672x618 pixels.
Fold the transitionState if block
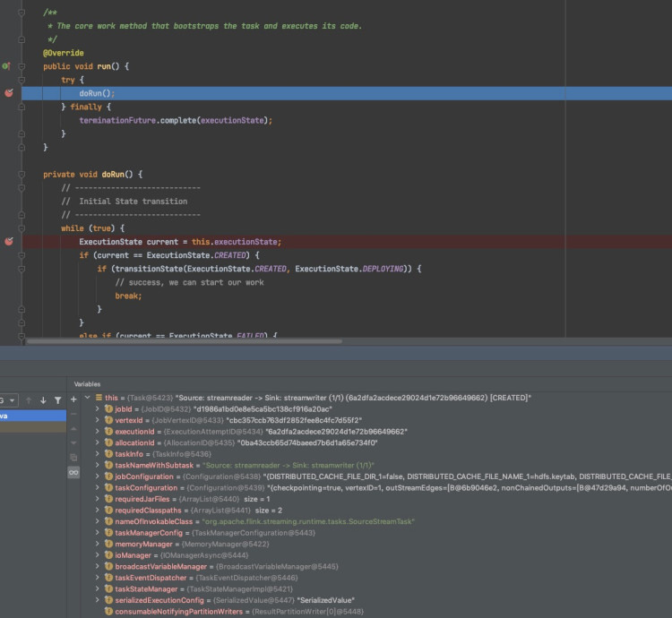tap(22, 269)
